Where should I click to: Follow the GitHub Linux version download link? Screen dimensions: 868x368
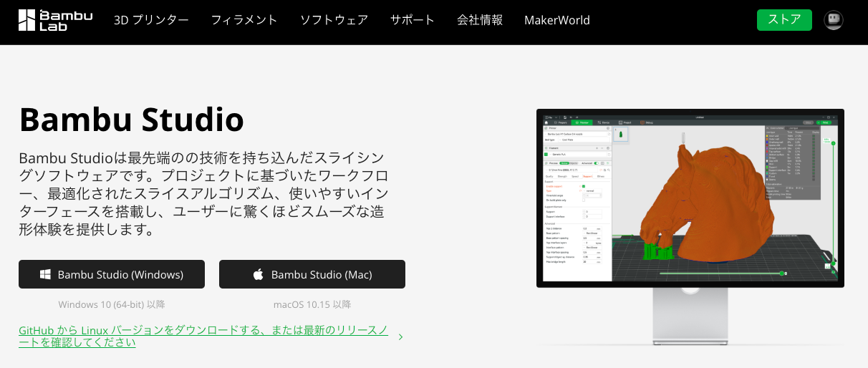[203, 336]
